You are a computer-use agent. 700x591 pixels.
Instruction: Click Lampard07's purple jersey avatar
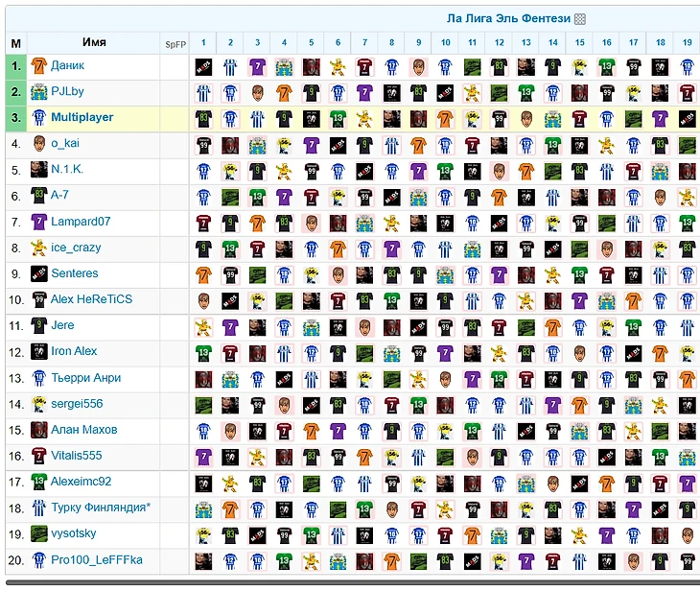[39, 222]
